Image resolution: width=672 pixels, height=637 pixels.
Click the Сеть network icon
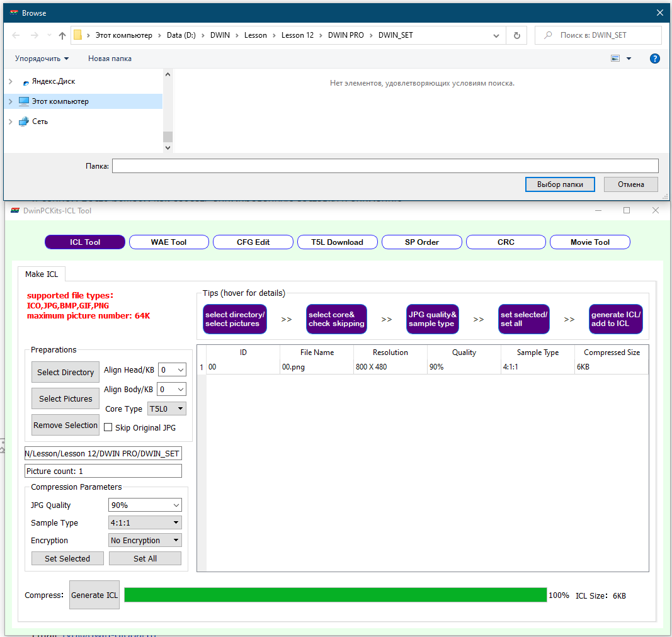coord(24,121)
